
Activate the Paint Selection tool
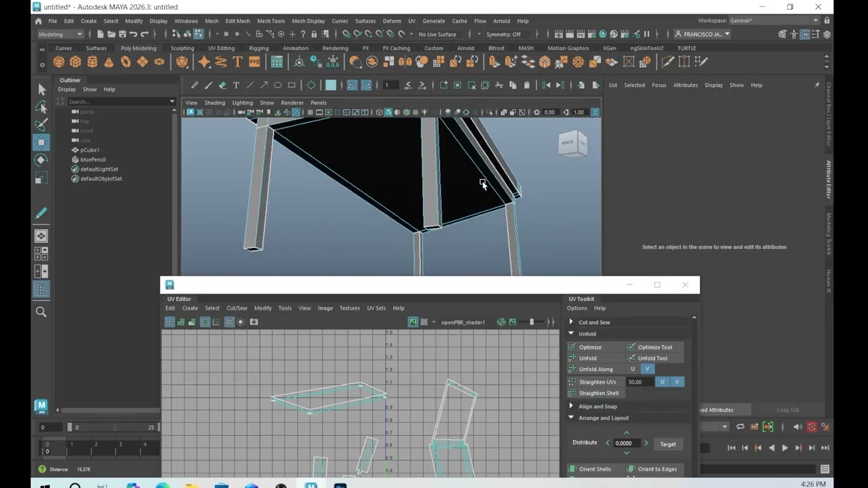coord(41,125)
